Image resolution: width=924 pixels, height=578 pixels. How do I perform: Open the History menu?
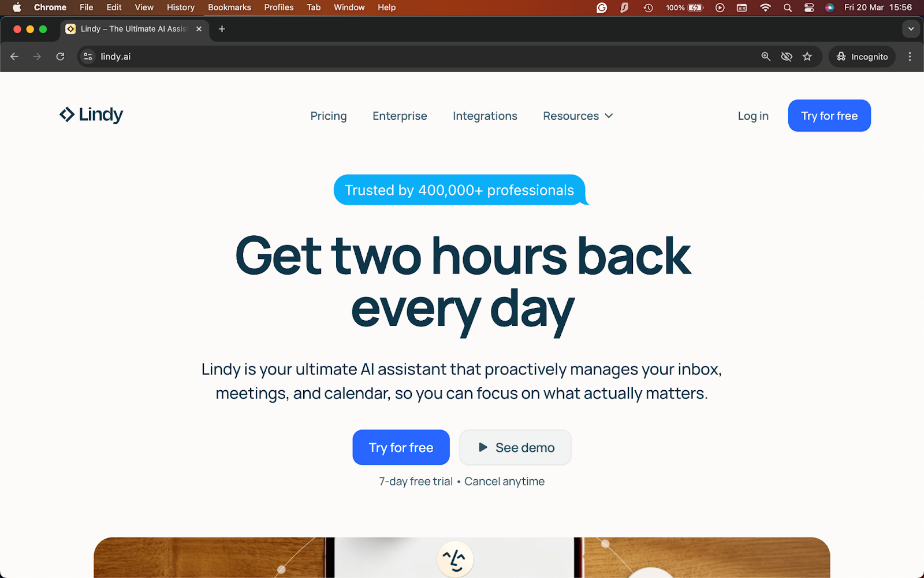181,8
